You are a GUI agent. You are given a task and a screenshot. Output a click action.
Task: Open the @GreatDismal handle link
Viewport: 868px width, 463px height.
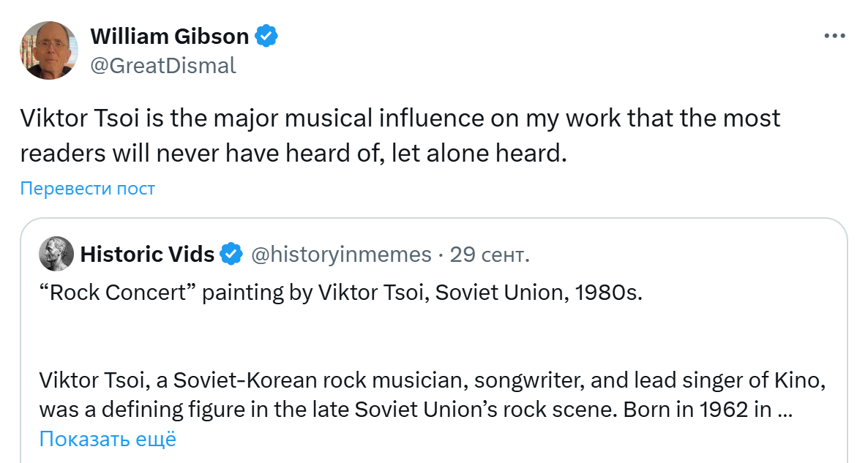162,65
